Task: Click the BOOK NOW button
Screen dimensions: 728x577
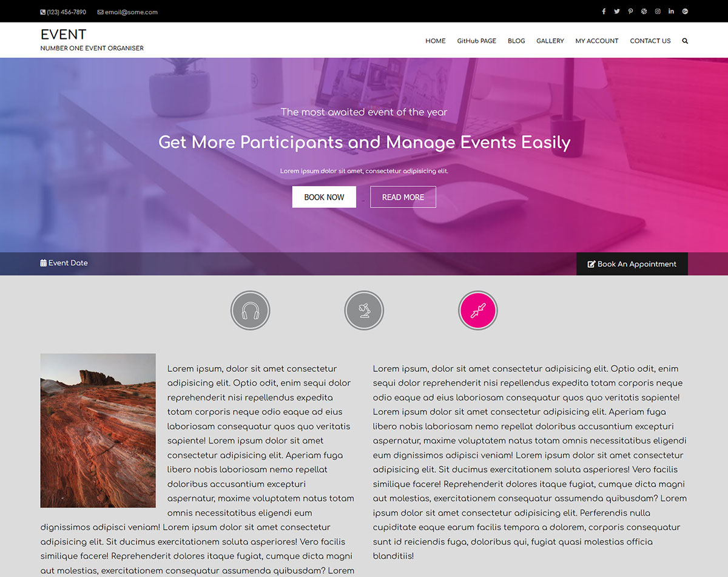Action: 324,197
